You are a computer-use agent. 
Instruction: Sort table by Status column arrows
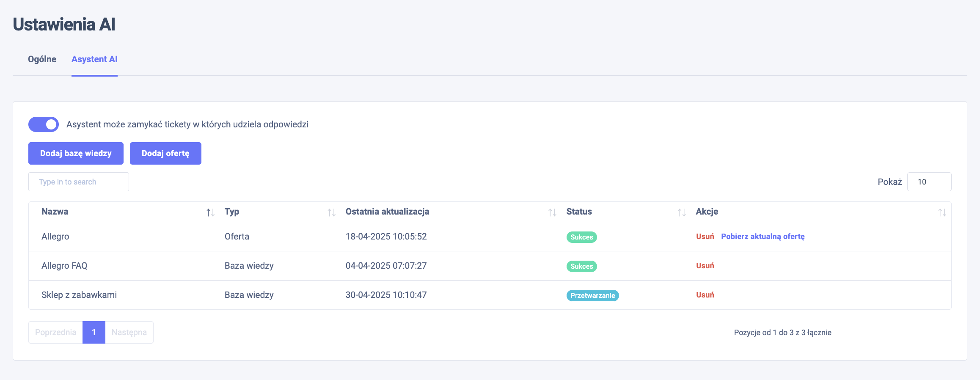682,212
